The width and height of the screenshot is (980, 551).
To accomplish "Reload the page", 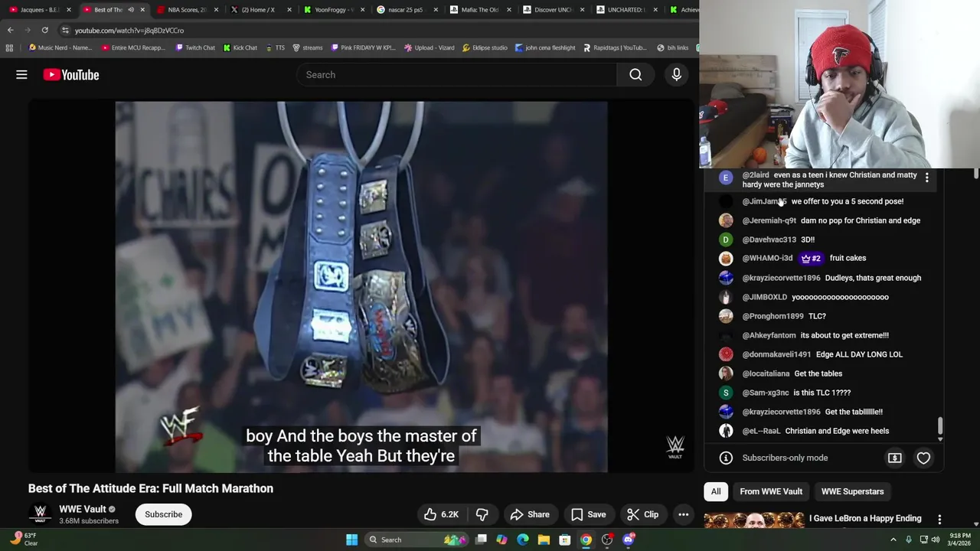I will (44, 30).
